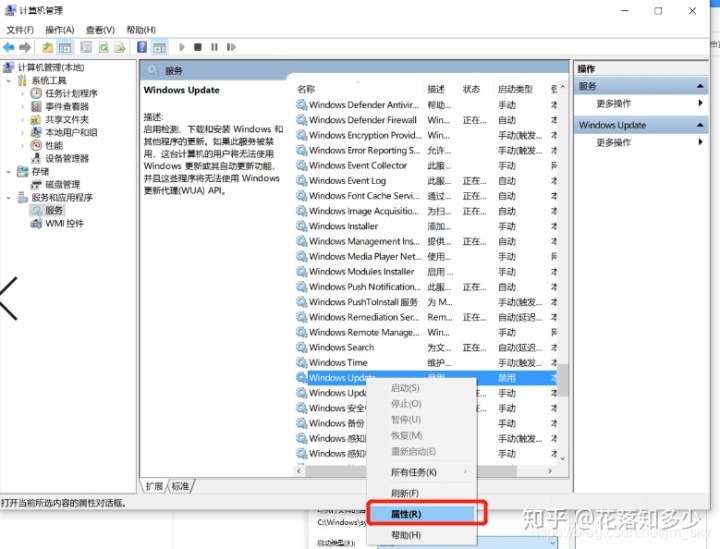Select 服务 in the left tree

(x=54, y=211)
